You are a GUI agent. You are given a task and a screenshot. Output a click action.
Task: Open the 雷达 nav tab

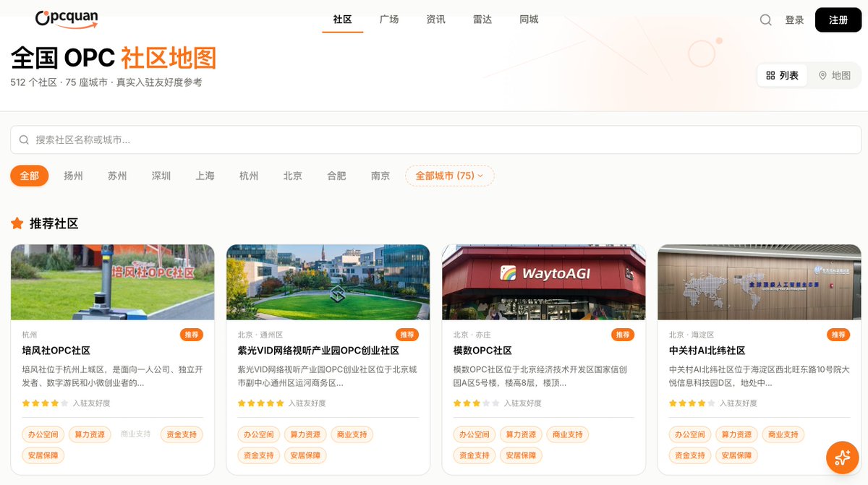point(482,20)
